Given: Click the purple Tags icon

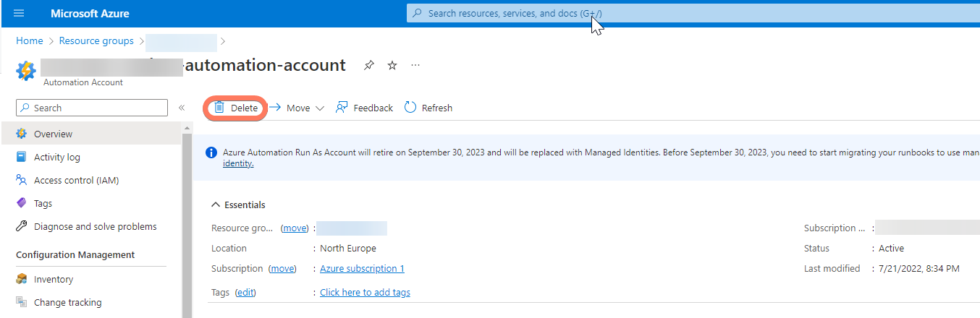Looking at the screenshot, I should [x=21, y=203].
